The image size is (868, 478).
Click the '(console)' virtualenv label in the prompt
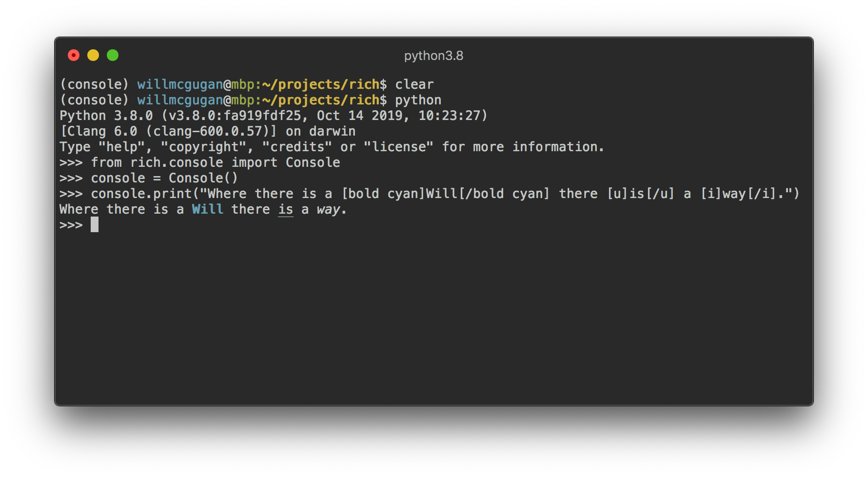pos(95,84)
